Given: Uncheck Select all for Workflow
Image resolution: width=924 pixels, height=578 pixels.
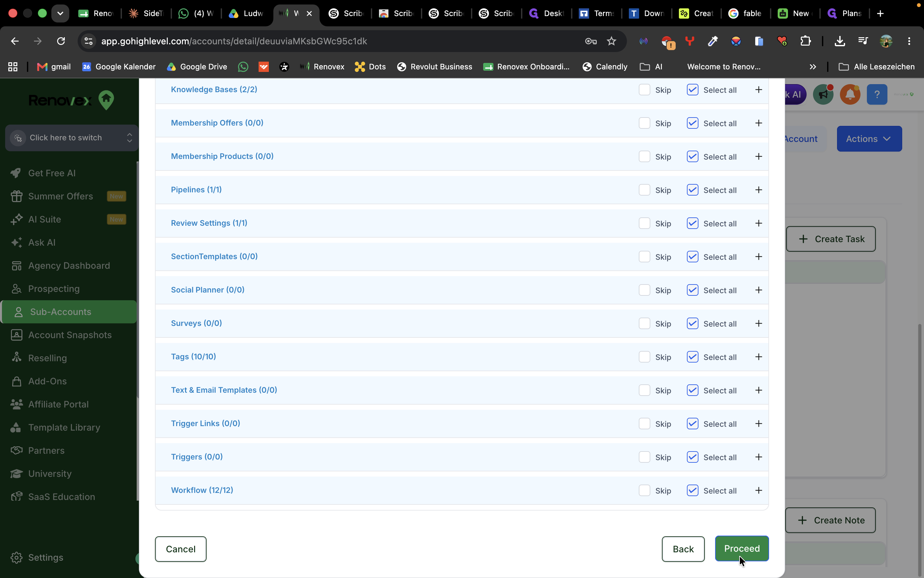Looking at the screenshot, I should point(692,490).
